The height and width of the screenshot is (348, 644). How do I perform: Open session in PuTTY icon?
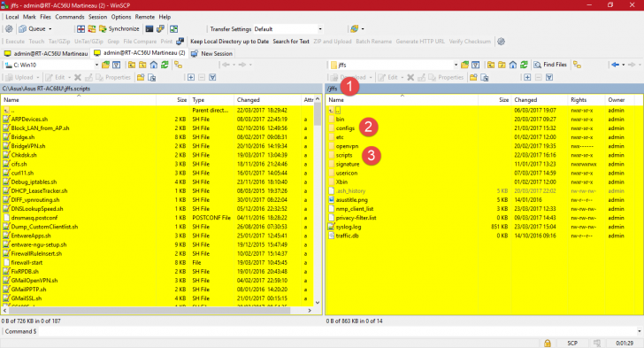pos(161,29)
